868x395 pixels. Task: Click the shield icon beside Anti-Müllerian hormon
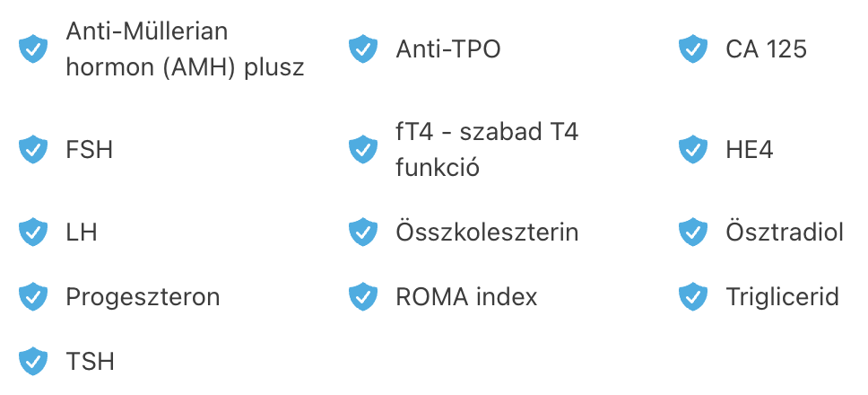pyautogui.click(x=33, y=48)
